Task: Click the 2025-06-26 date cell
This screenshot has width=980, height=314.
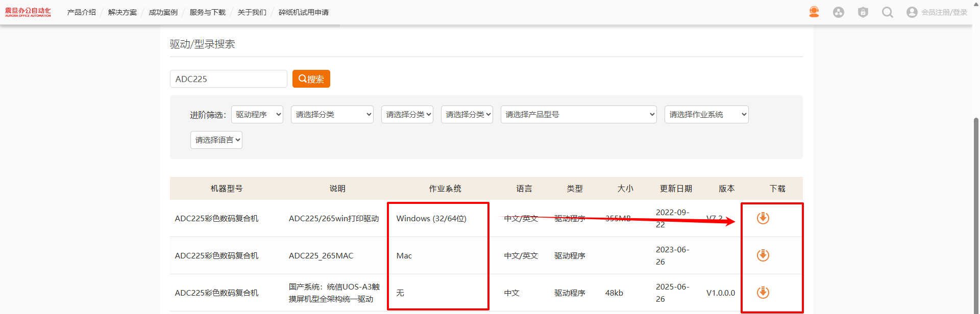Action: click(672, 293)
